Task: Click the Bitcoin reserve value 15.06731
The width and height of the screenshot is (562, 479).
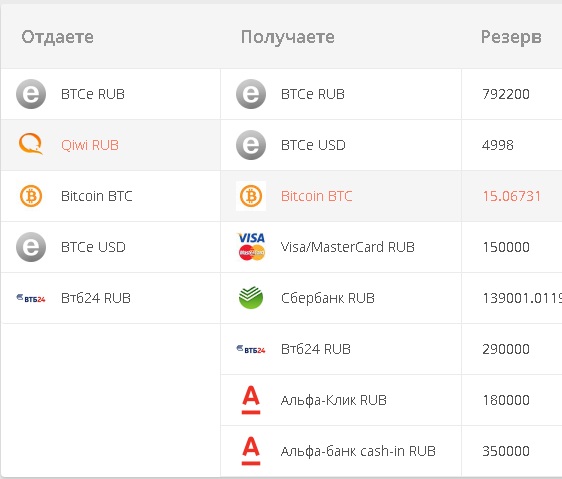Action: click(x=511, y=196)
